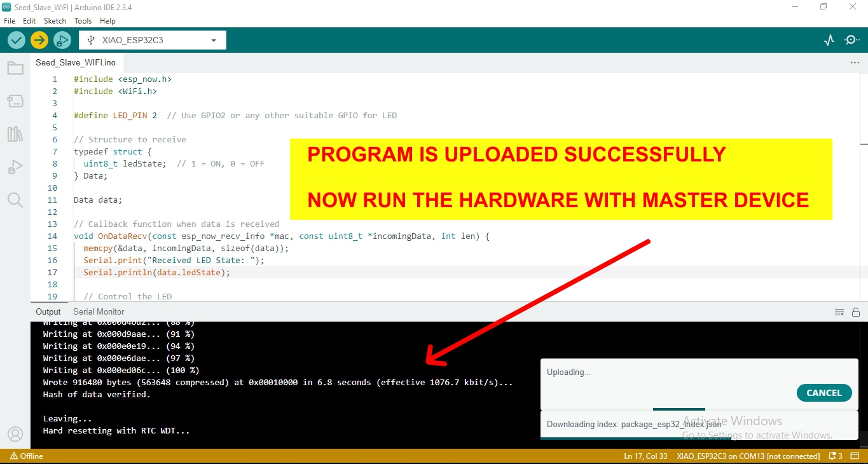Open the XIAO_ESP32C3 board selector dropdown
Viewport: 868px width, 464px height.
(x=153, y=40)
